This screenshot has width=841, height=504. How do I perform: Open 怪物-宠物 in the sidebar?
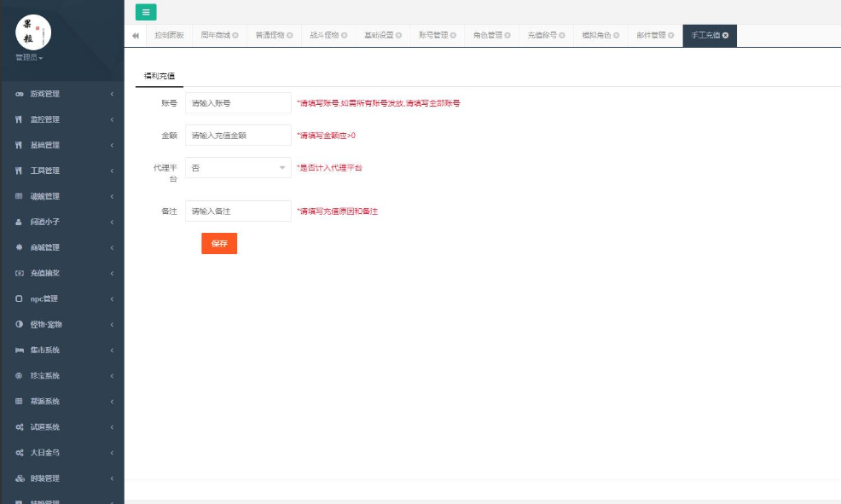[x=61, y=324]
